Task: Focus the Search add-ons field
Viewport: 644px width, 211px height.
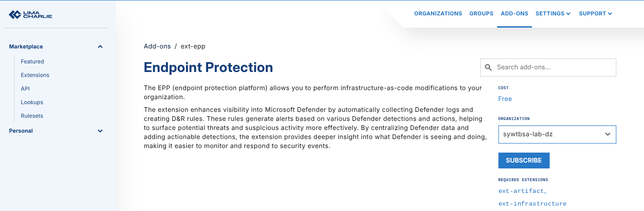Action: (554, 67)
